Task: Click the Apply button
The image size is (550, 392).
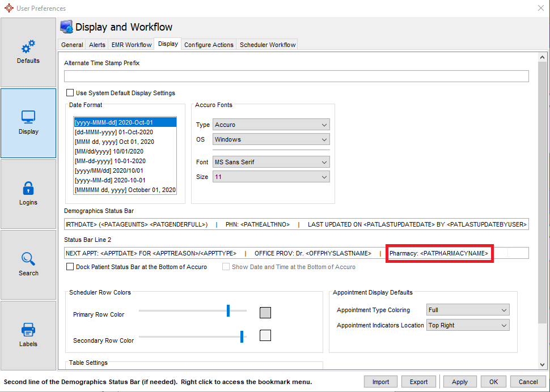Action: coord(459,382)
